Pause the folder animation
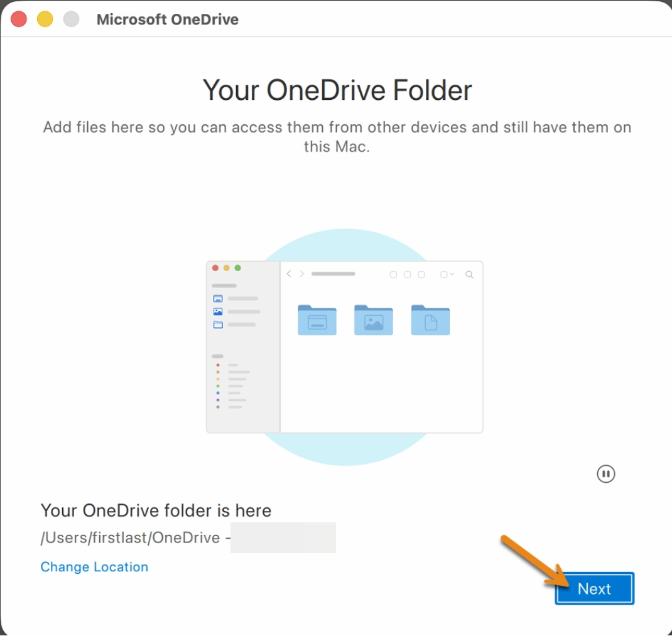Image resolution: width=672 pixels, height=636 pixels. pyautogui.click(x=605, y=474)
